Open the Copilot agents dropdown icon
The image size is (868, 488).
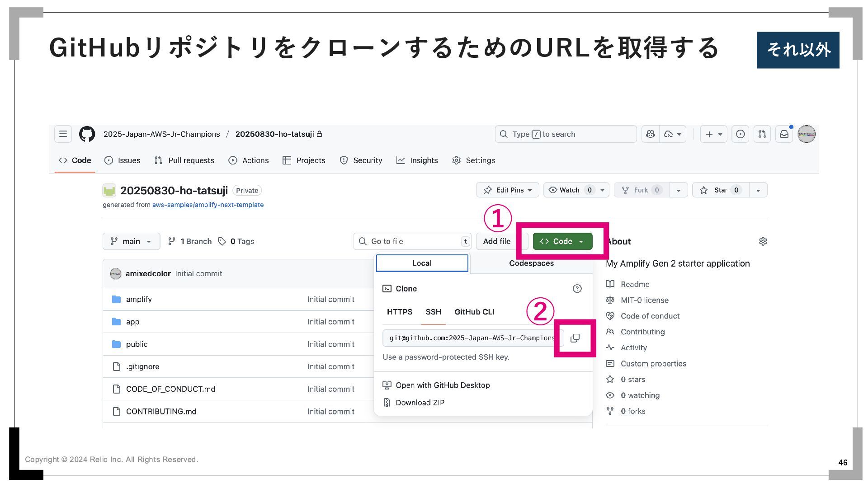(x=673, y=134)
